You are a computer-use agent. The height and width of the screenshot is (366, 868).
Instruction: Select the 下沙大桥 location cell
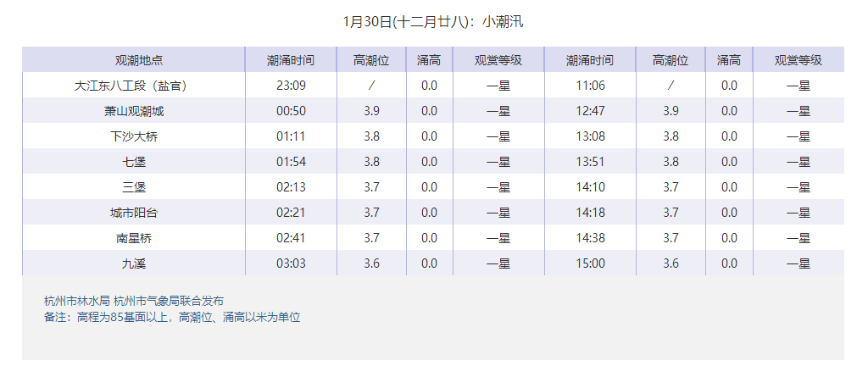[x=133, y=136]
